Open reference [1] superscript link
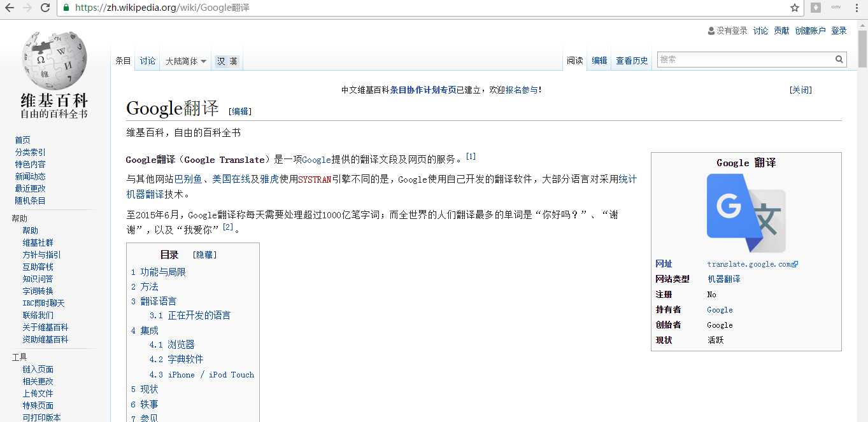 [471, 156]
